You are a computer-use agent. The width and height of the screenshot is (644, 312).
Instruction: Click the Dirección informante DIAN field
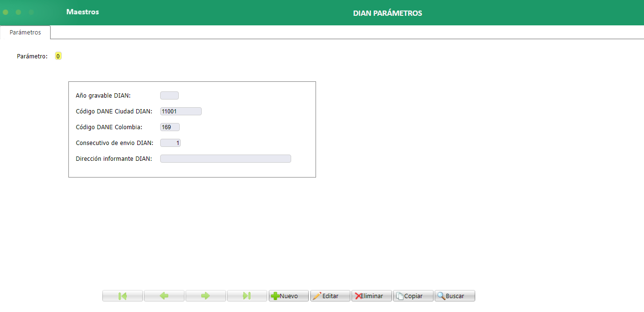tap(226, 159)
